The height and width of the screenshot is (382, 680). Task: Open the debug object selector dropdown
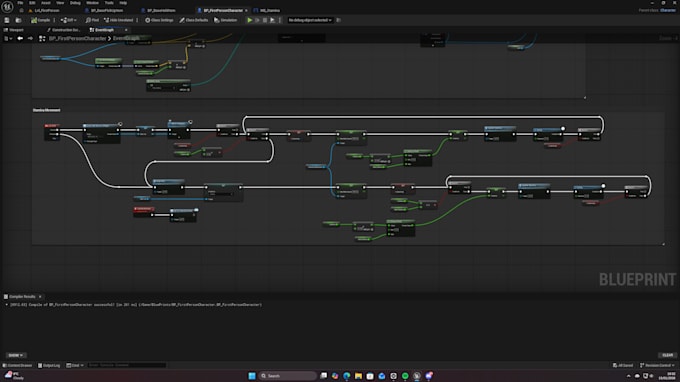pos(310,20)
